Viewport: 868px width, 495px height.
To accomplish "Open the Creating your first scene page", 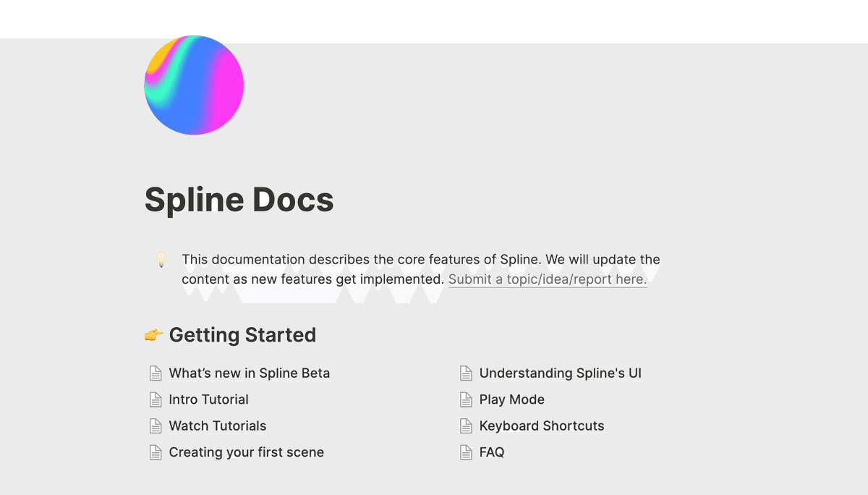I will pyautogui.click(x=246, y=452).
